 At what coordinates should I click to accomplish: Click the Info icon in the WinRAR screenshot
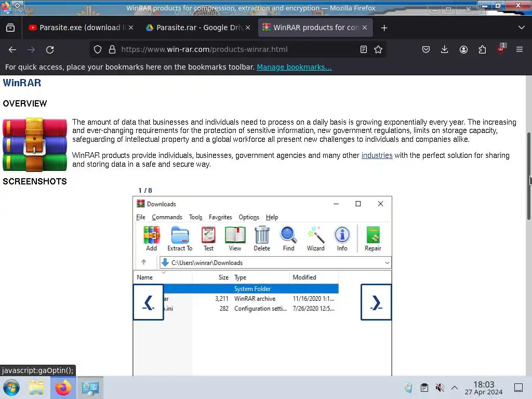[342, 238]
